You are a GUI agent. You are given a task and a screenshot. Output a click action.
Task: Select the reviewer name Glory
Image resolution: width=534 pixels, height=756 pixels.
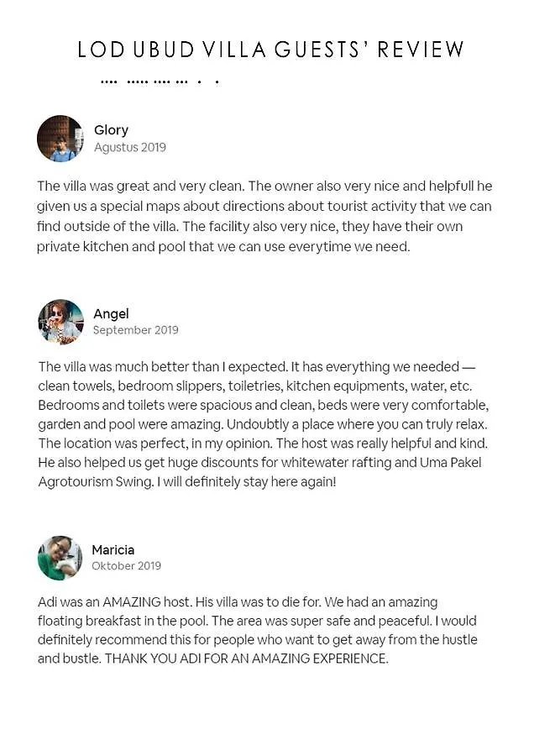pyautogui.click(x=112, y=130)
